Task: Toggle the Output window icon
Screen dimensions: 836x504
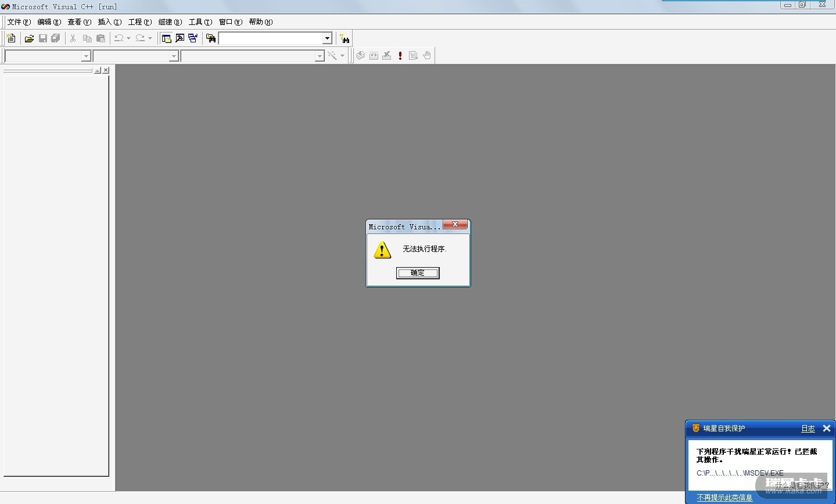Action: tap(180, 38)
